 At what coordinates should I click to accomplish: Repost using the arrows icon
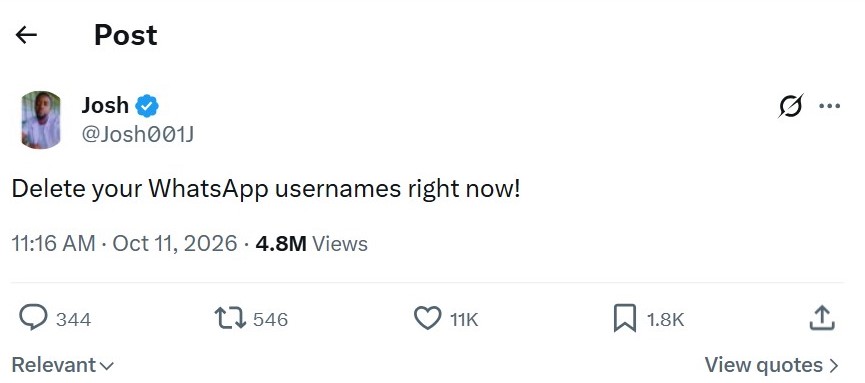(x=230, y=319)
